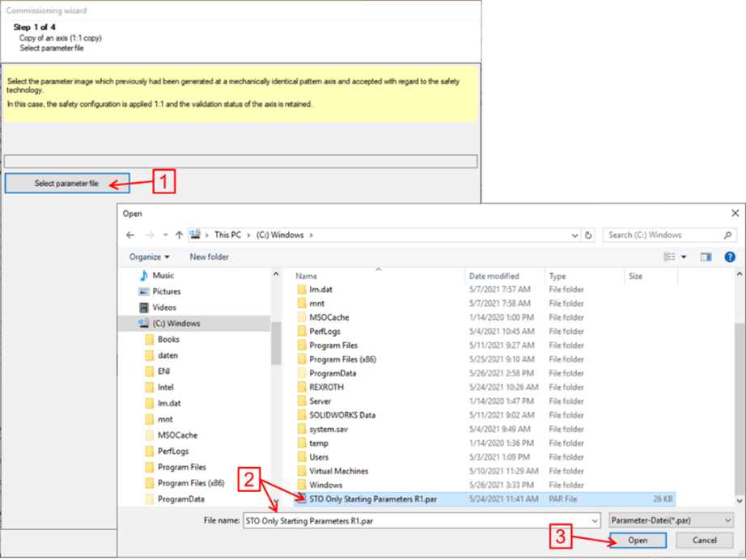Open the Organize dropdown menu
The height and width of the screenshot is (560, 746).
tap(150, 257)
